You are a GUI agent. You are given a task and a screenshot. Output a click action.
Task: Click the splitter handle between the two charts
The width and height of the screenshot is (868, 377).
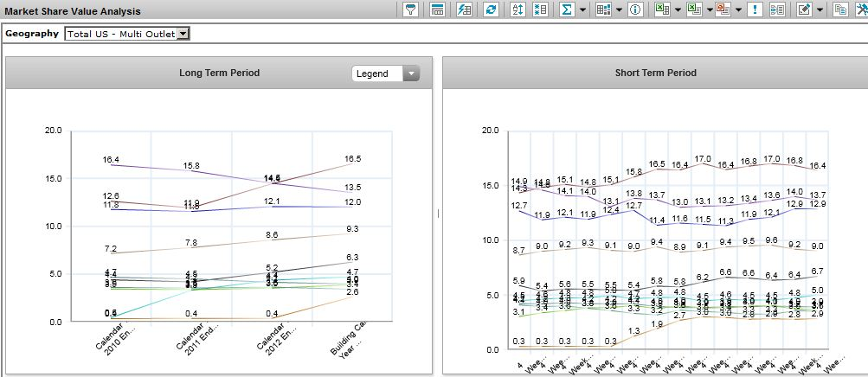click(x=438, y=214)
